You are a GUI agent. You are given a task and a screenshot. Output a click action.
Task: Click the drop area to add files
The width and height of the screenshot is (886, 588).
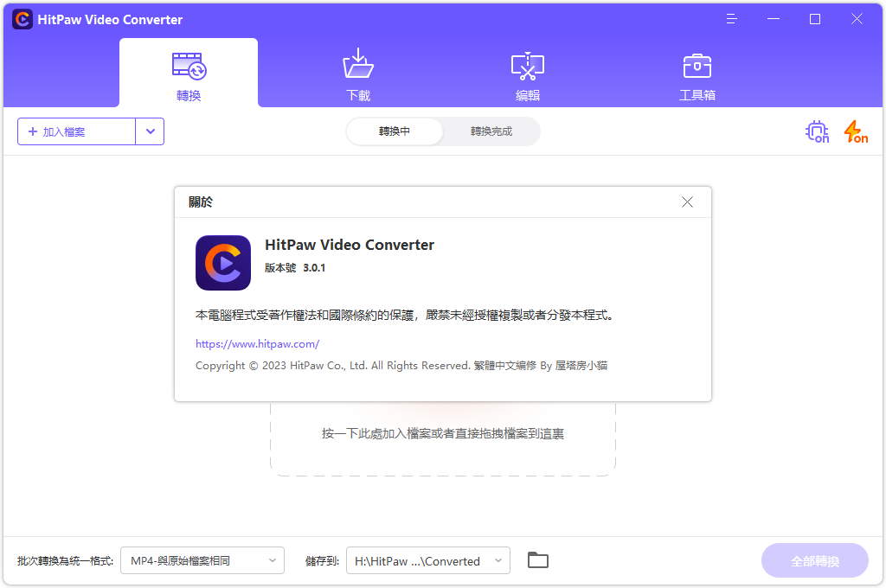[443, 439]
